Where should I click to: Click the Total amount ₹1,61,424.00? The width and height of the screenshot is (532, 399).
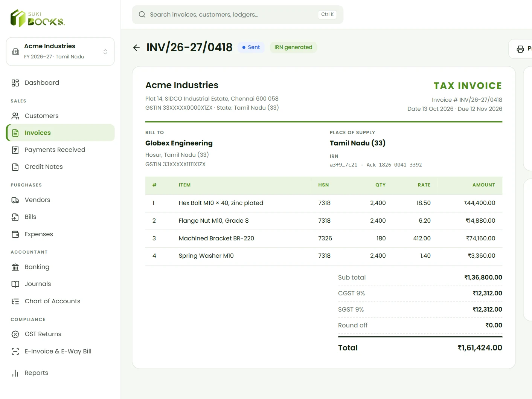[x=480, y=348]
